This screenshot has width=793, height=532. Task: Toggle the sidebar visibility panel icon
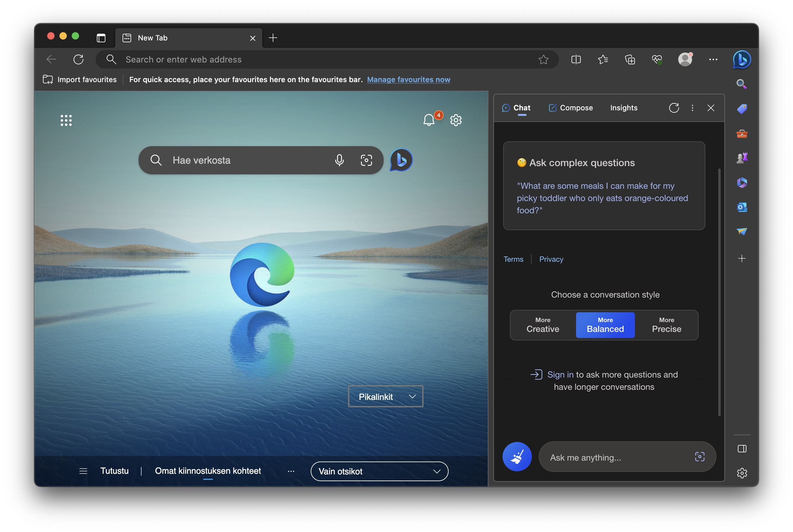[742, 449]
